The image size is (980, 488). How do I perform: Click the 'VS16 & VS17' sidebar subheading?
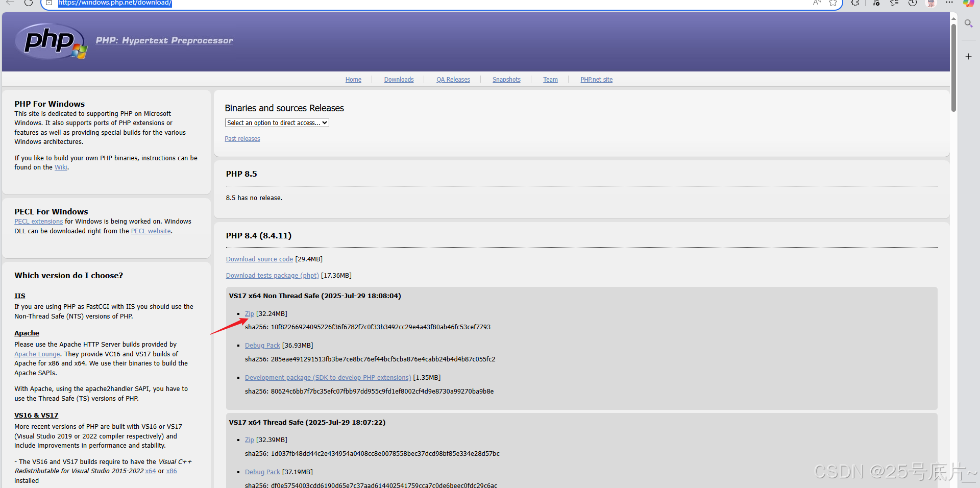pos(36,416)
